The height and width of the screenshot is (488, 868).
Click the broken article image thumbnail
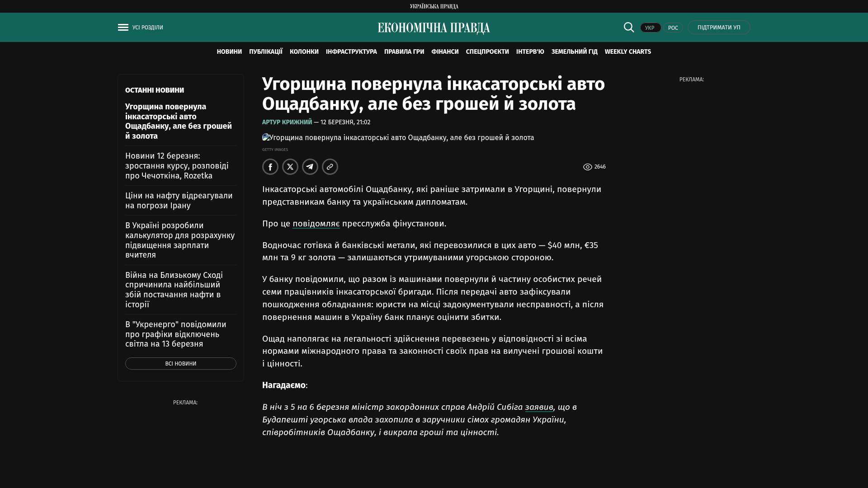[x=266, y=137]
